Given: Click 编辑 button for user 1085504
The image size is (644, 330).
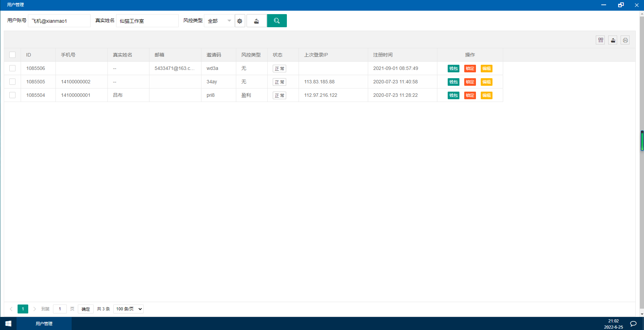Looking at the screenshot, I should click(487, 95).
